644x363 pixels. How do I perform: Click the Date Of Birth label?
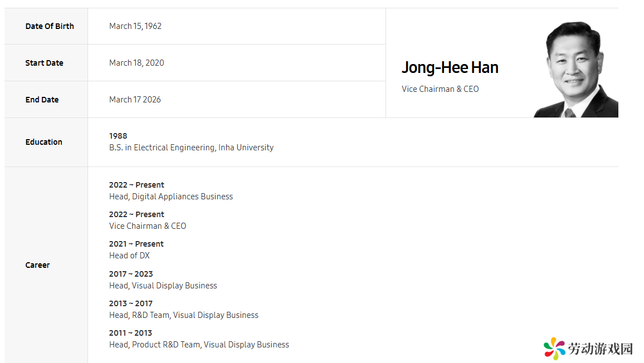(x=50, y=26)
